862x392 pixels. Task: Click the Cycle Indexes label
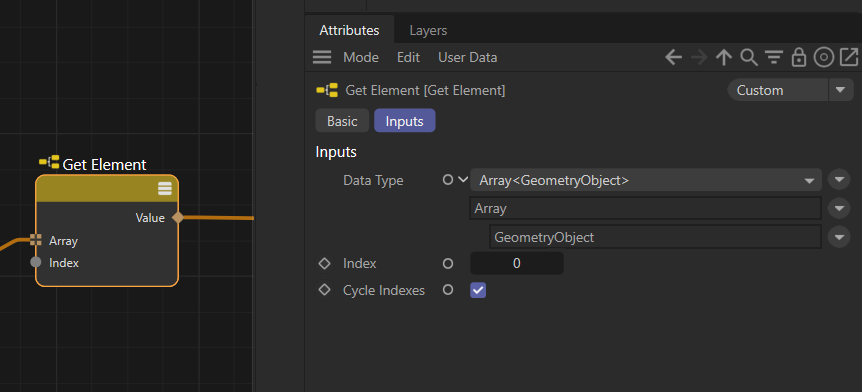tap(384, 290)
